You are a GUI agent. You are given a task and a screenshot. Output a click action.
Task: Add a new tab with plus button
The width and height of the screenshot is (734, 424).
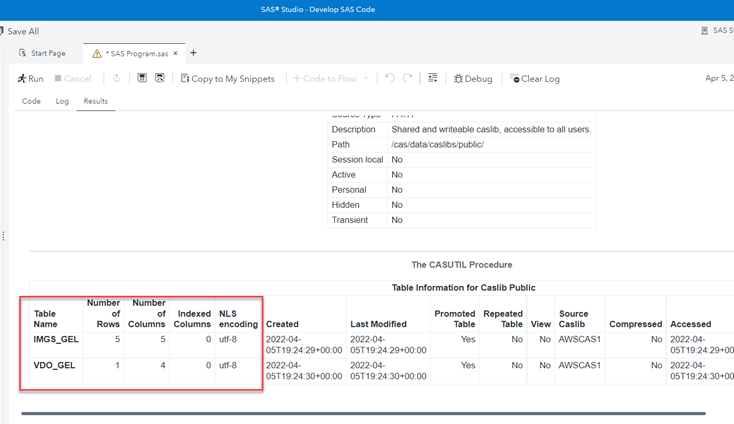click(x=194, y=53)
